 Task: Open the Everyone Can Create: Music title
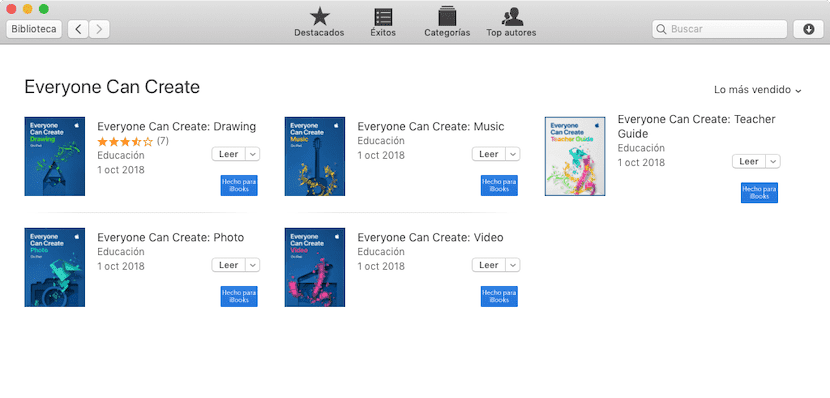click(431, 127)
